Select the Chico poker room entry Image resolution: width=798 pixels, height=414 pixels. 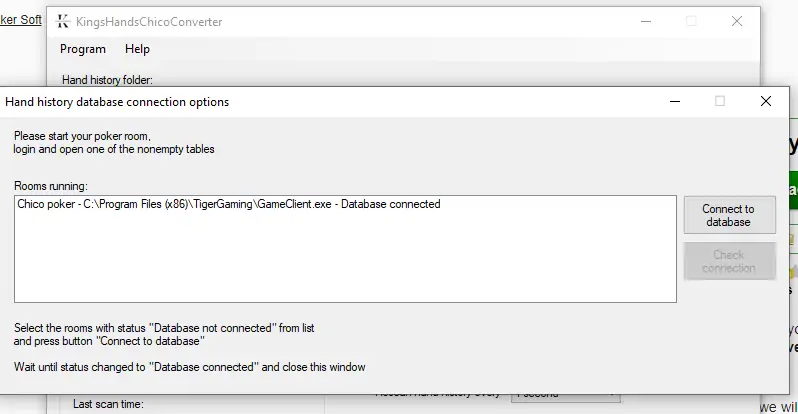pyautogui.click(x=228, y=204)
